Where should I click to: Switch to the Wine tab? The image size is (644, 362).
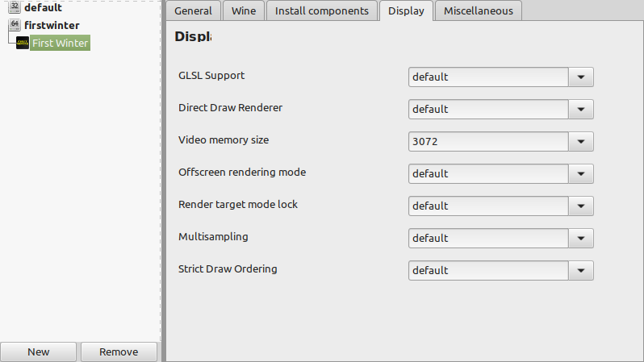(244, 10)
